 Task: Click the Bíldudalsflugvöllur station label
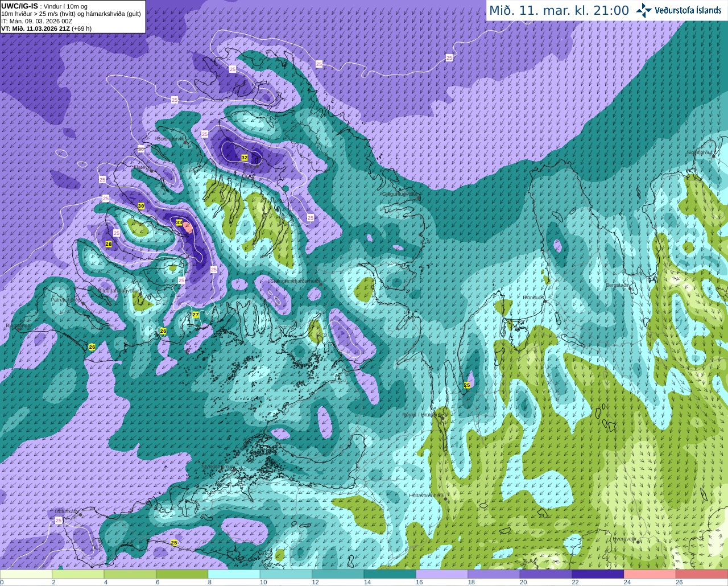pyautogui.click(x=118, y=290)
